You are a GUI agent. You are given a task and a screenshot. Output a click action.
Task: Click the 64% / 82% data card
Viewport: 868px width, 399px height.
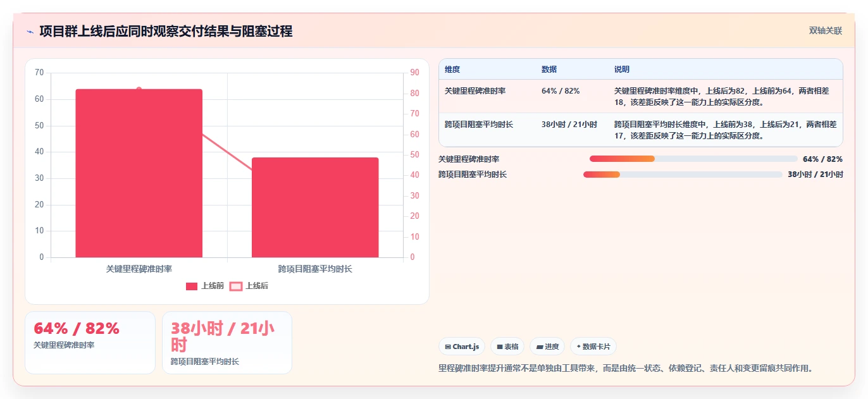pyautogui.click(x=90, y=342)
